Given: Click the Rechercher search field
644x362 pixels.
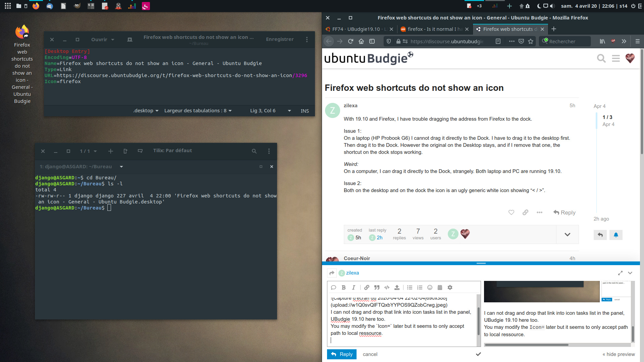Looking at the screenshot, I should [x=565, y=41].
